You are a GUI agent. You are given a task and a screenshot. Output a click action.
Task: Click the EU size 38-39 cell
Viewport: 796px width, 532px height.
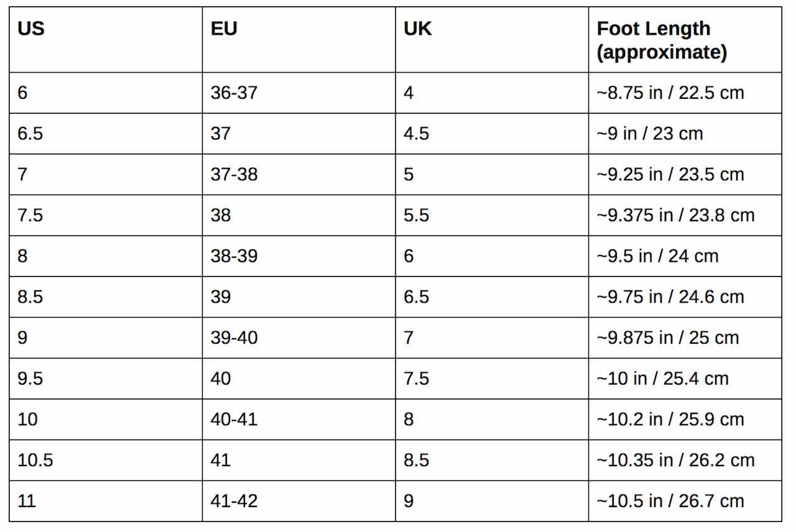(234, 256)
